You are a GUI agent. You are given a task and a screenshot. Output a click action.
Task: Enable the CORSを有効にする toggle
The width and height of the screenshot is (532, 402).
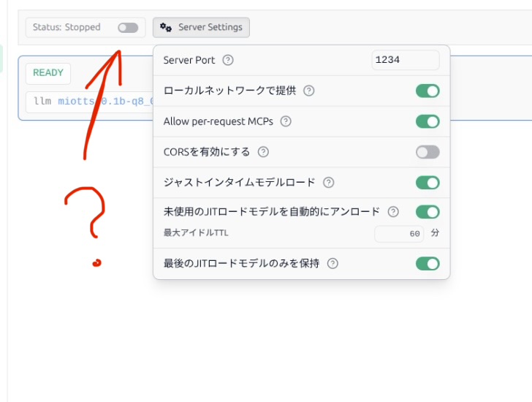(x=427, y=152)
